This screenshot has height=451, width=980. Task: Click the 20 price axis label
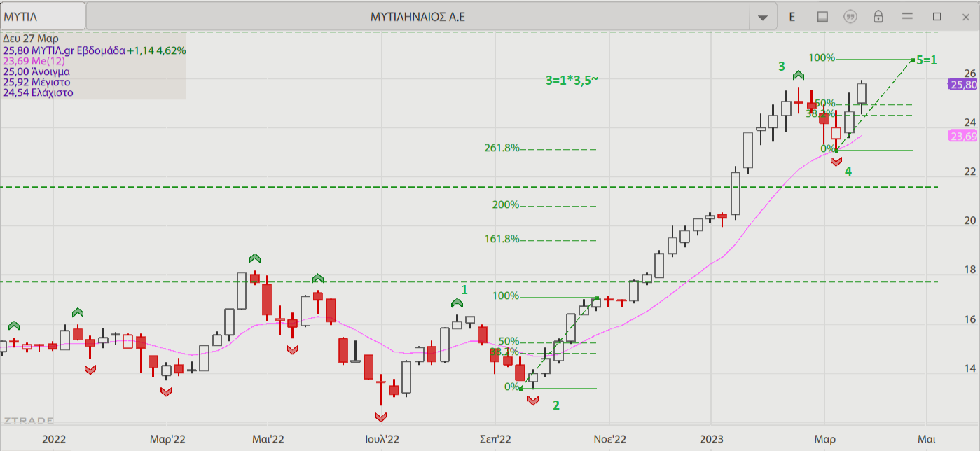point(970,221)
